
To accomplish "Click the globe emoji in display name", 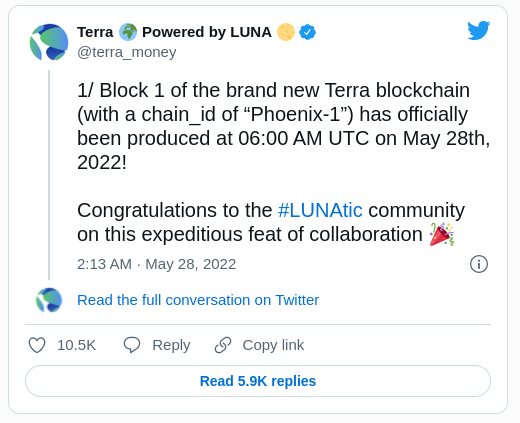I will click(128, 32).
